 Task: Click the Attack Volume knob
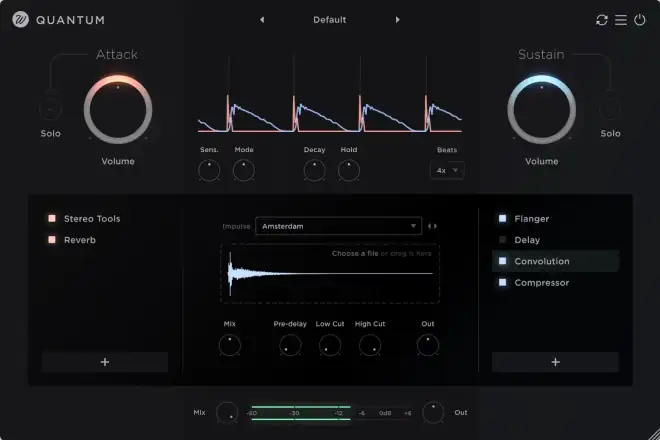(118, 109)
